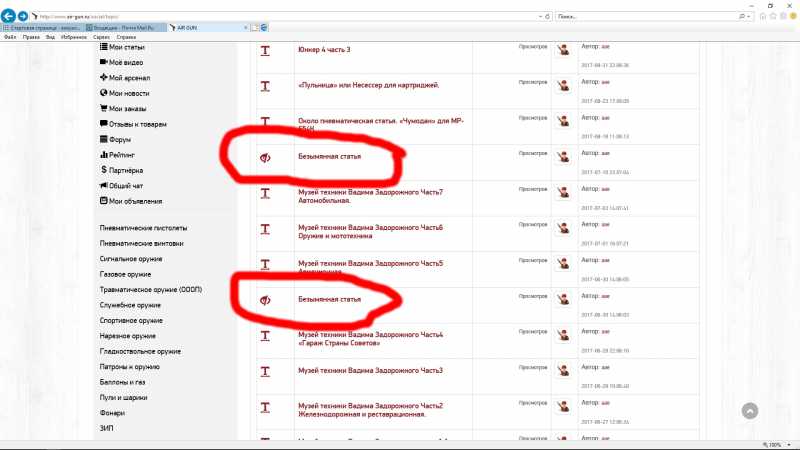Toggle hidden-eye icon of Безымянная статья above Часть4

(x=265, y=300)
